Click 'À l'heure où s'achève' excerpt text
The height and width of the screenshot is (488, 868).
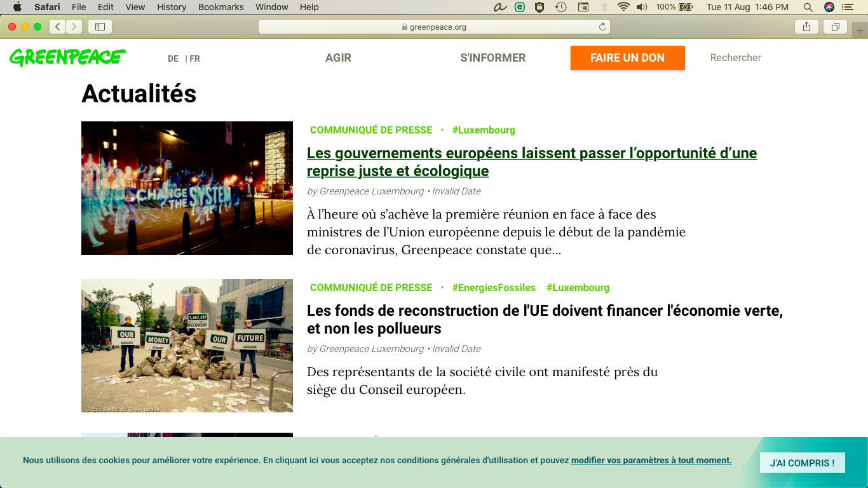coord(496,232)
